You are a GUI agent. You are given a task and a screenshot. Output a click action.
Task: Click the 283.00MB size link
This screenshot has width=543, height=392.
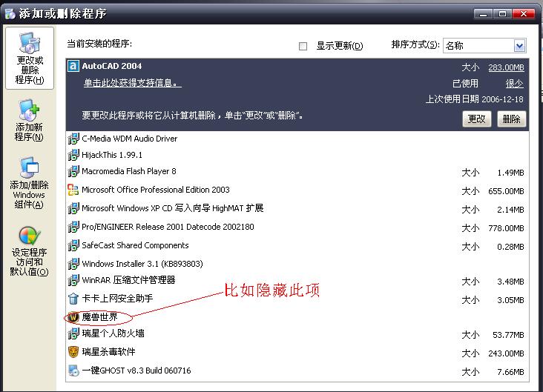pos(506,67)
